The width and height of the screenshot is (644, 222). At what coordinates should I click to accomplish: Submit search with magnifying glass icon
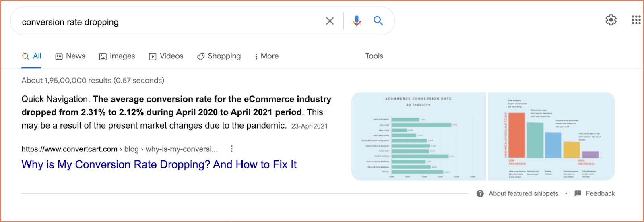[x=378, y=21]
